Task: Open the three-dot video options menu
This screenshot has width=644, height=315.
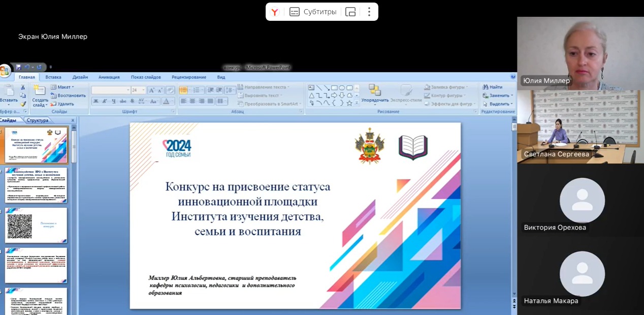Action: tap(369, 12)
